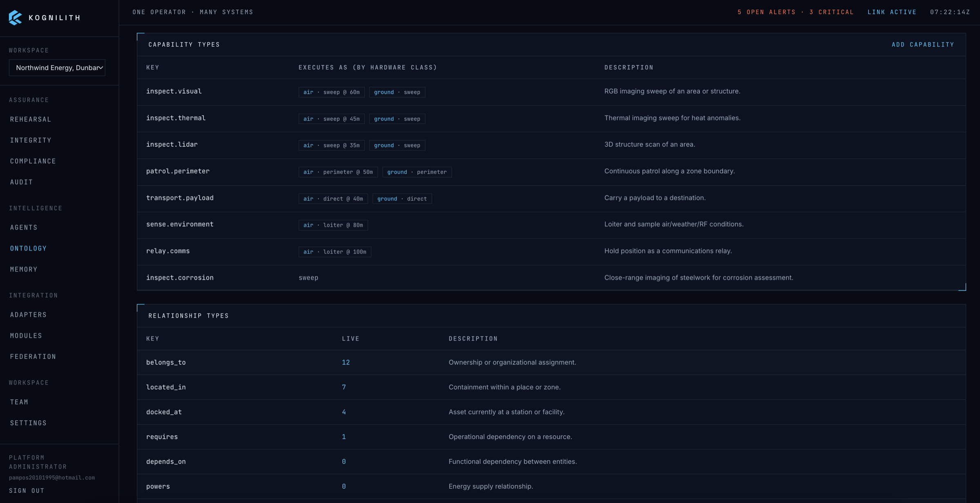Open the live count 4 for docked_at

tap(344, 412)
